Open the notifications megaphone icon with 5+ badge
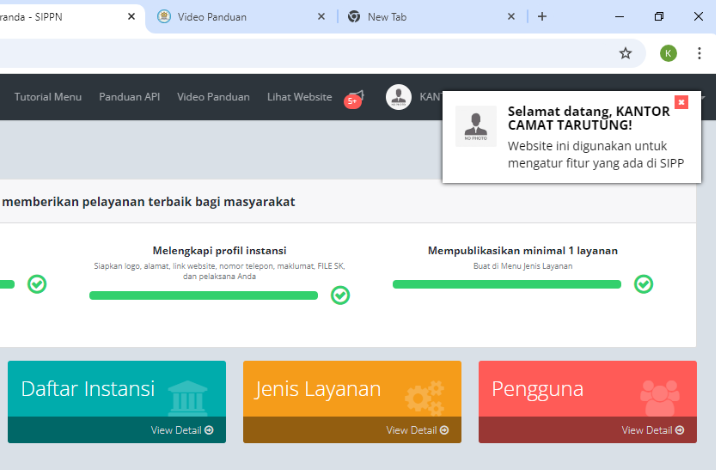 [353, 97]
